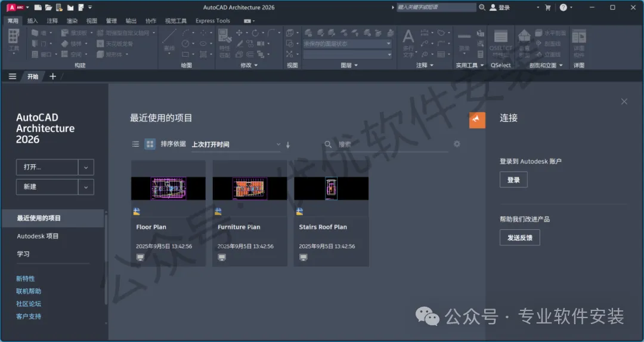Switch recent files to list view
This screenshot has height=342, width=644.
coord(135,144)
